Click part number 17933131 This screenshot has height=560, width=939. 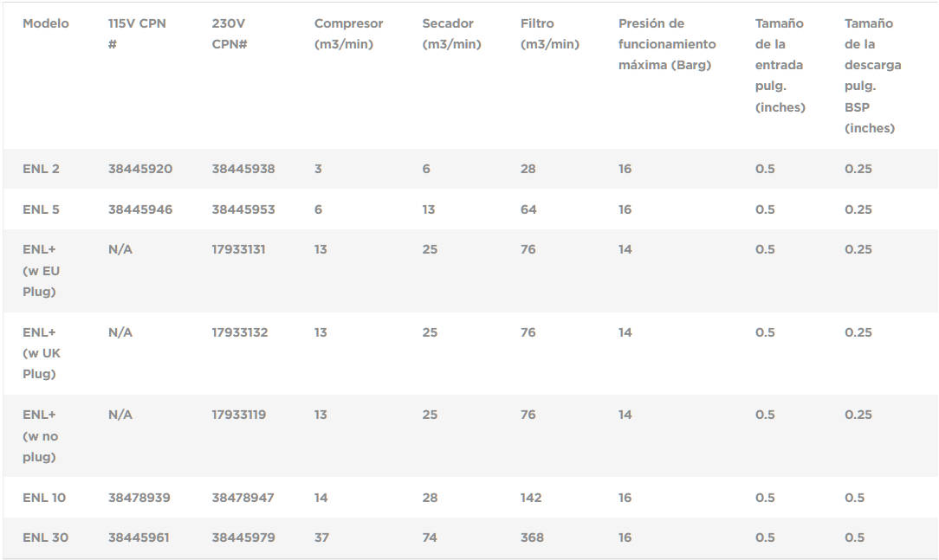tap(238, 249)
